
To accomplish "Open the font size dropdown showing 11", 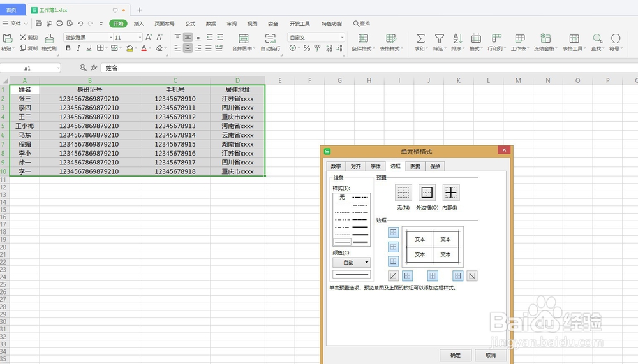I will pyautogui.click(x=140, y=38).
